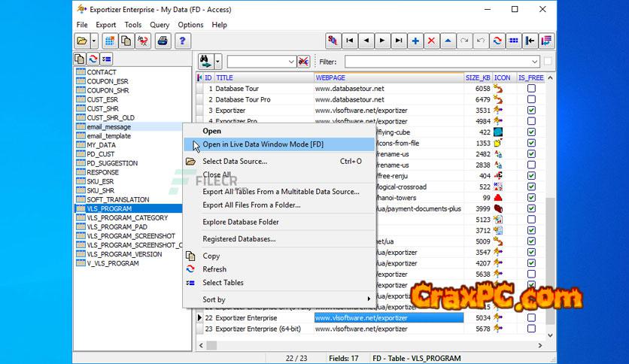Uncheck IS_FREE checkbox for Exportizer row 3
Screen dimensions: 629x364
[531, 111]
